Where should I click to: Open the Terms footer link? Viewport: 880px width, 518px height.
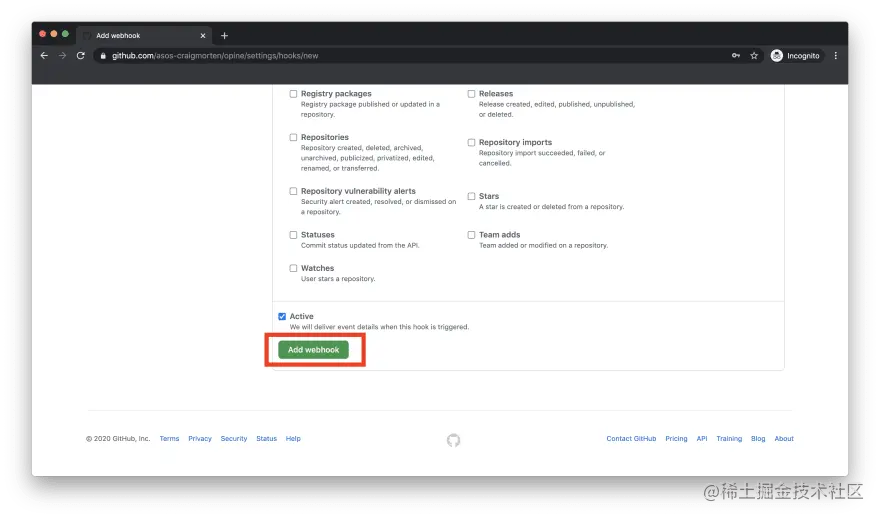click(169, 439)
